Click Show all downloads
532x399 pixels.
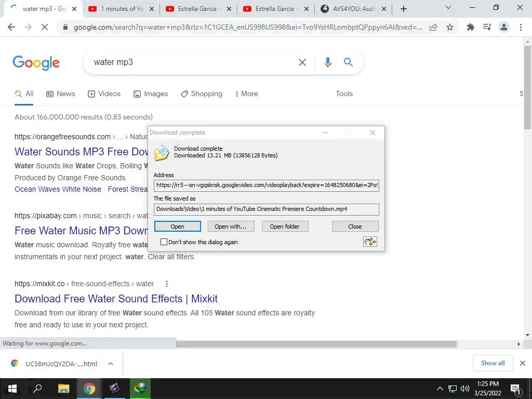493,363
